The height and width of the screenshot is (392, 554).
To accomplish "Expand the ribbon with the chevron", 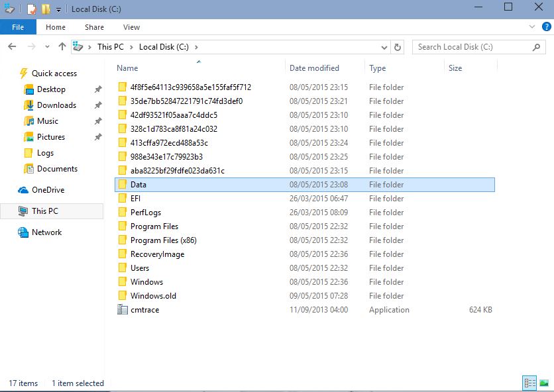I will pyautogui.click(x=532, y=27).
